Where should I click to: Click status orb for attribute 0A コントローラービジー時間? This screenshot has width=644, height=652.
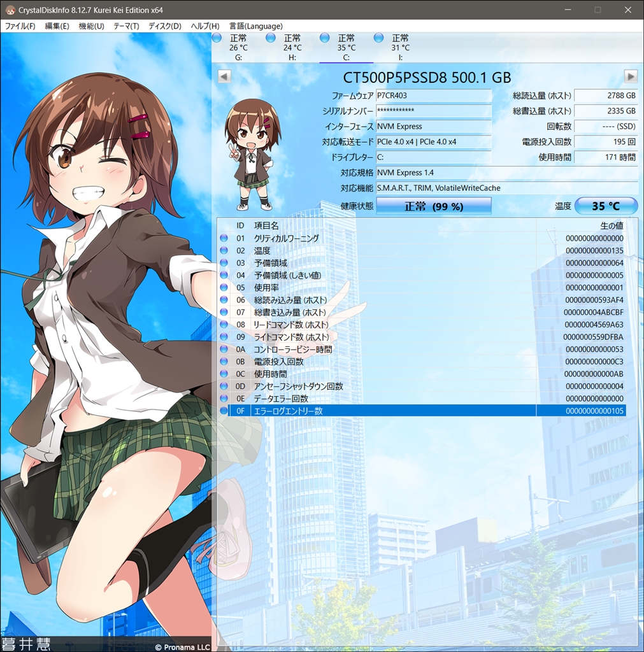pos(224,349)
